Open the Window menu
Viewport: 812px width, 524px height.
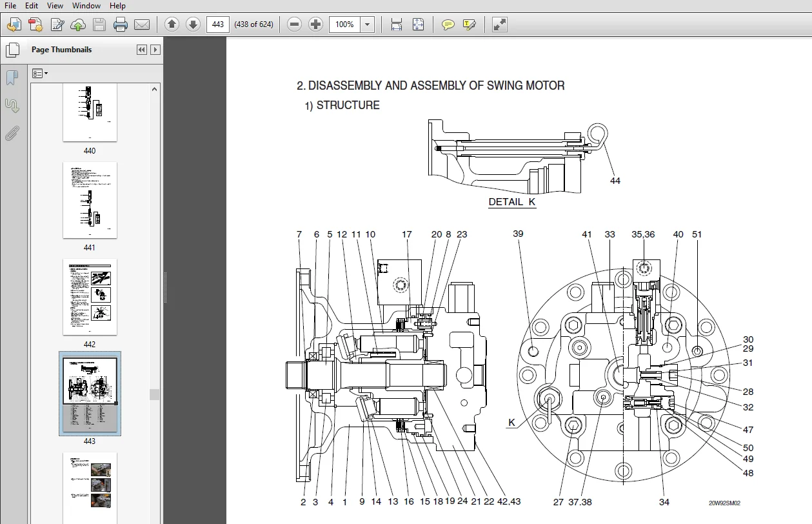(86, 6)
